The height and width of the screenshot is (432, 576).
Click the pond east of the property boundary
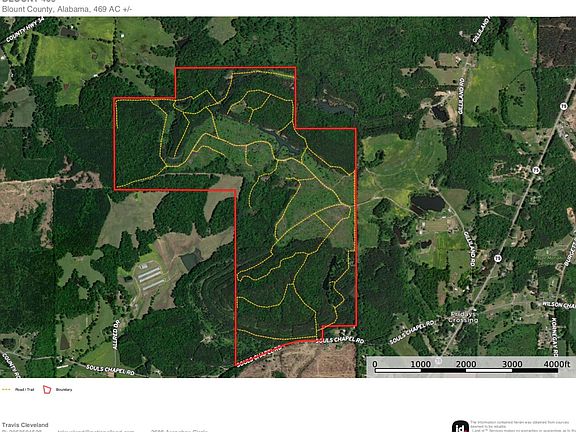[x=428, y=203]
